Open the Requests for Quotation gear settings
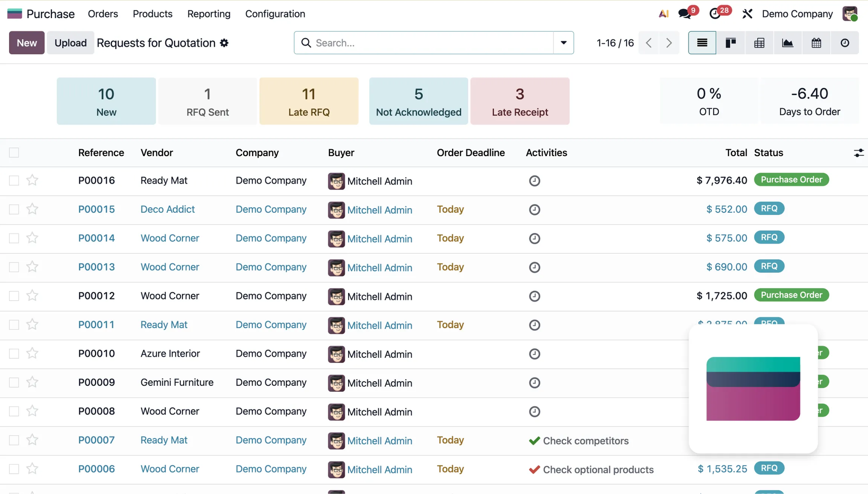Screen dimensions: 868x494 click(x=224, y=43)
